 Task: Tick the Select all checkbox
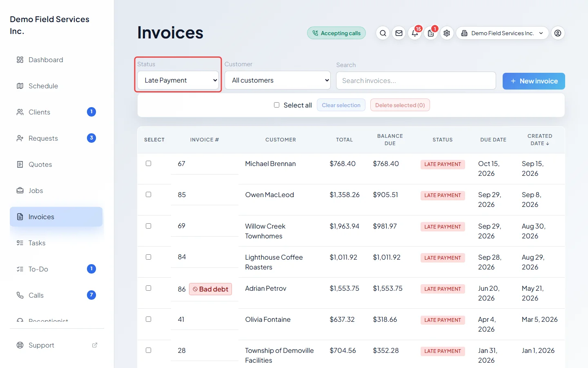click(276, 105)
